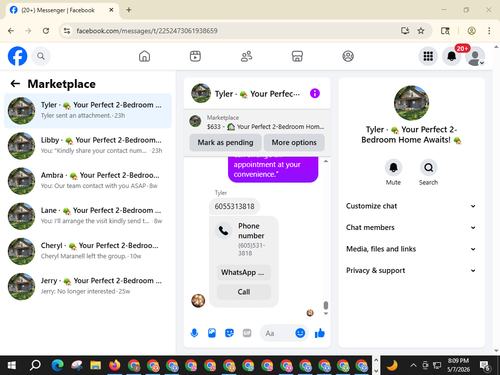Select the Messenger | Facebook browser tab
The width and height of the screenshot is (500, 375).
click(62, 10)
